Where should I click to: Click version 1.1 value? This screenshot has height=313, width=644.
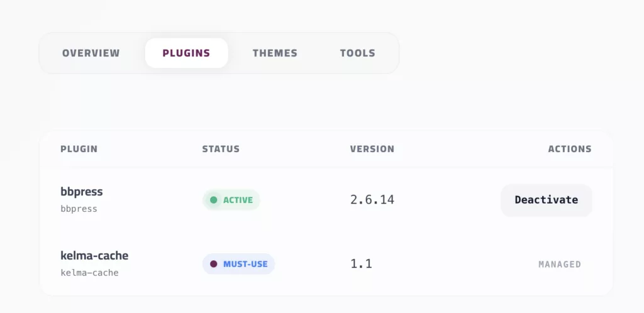pos(361,264)
